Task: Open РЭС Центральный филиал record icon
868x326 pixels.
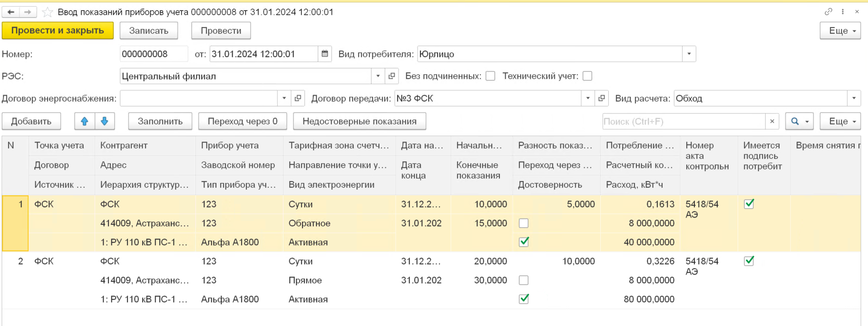Action: [x=392, y=76]
